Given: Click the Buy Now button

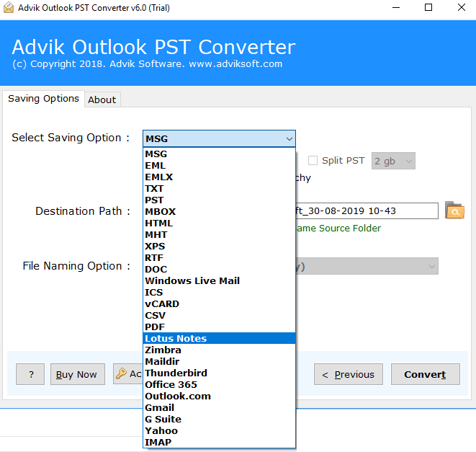Looking at the screenshot, I should coord(78,374).
